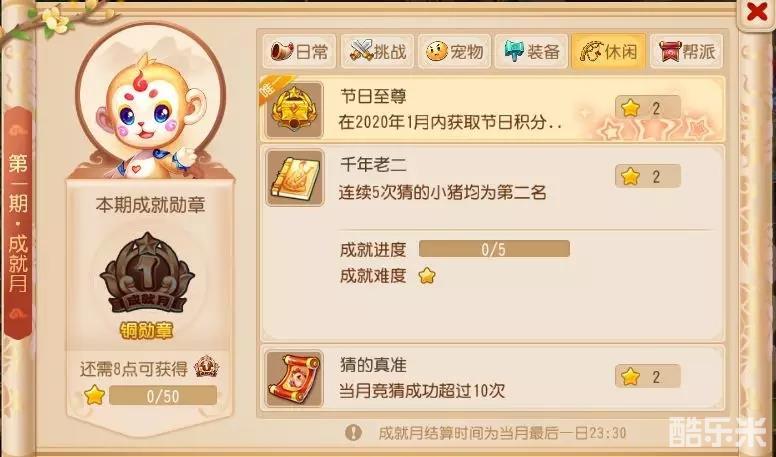
Task: Click the star icon beside 0/50 progress
Action: coord(94,396)
